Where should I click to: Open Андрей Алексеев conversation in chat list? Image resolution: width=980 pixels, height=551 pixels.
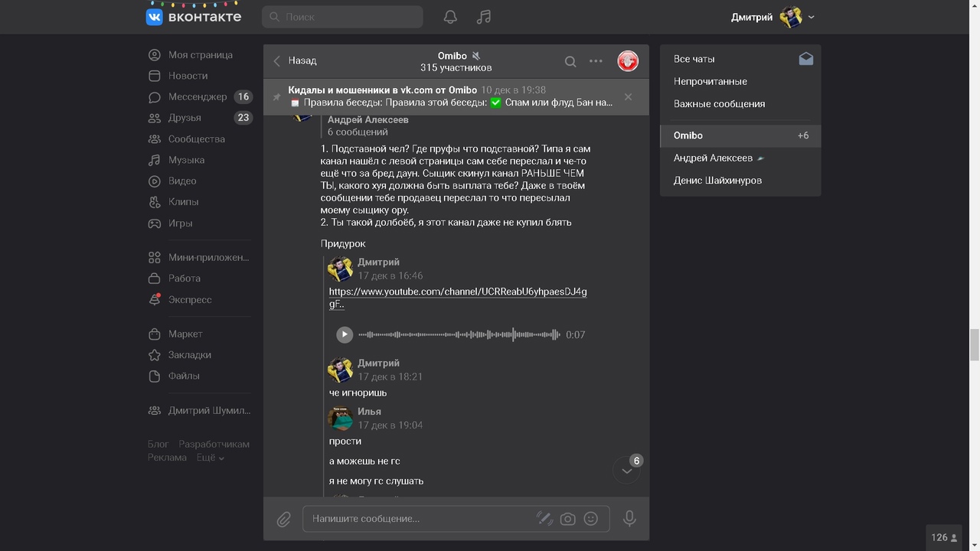point(713,158)
